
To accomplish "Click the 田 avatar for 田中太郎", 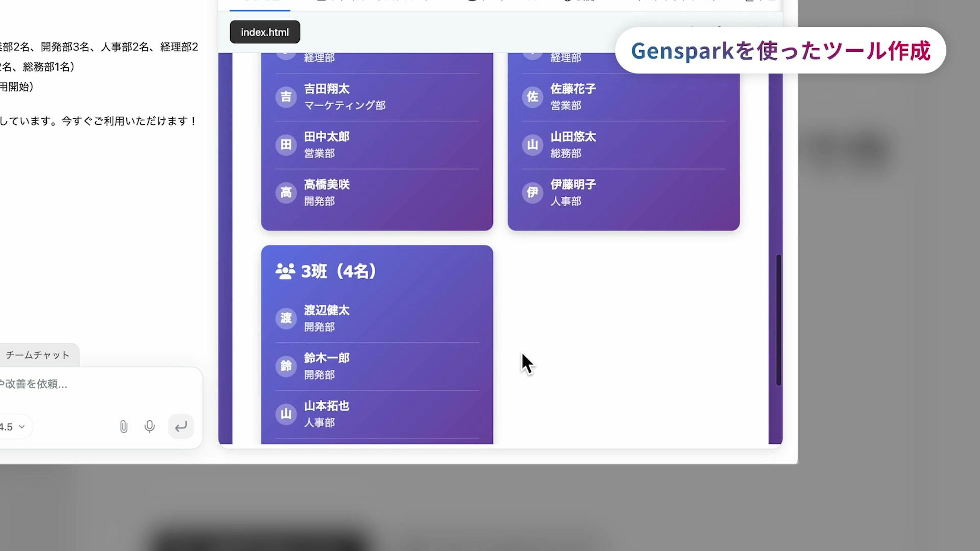I will (286, 144).
